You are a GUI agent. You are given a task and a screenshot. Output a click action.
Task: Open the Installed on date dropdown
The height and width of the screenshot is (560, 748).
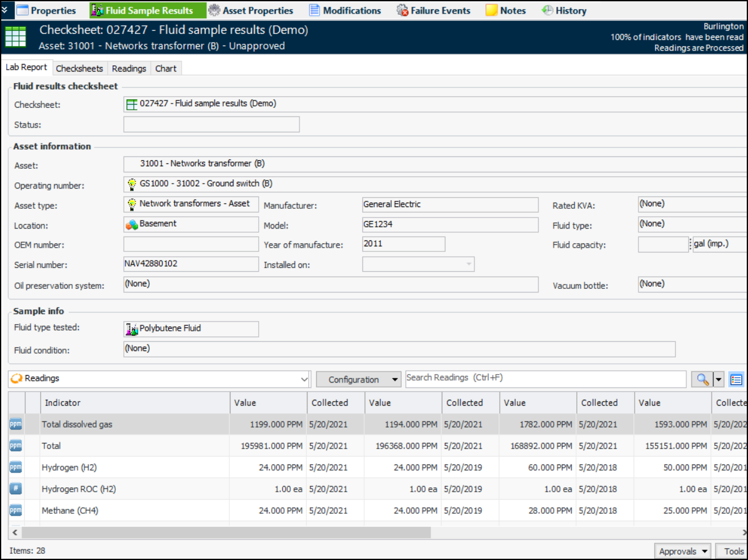coord(469,264)
